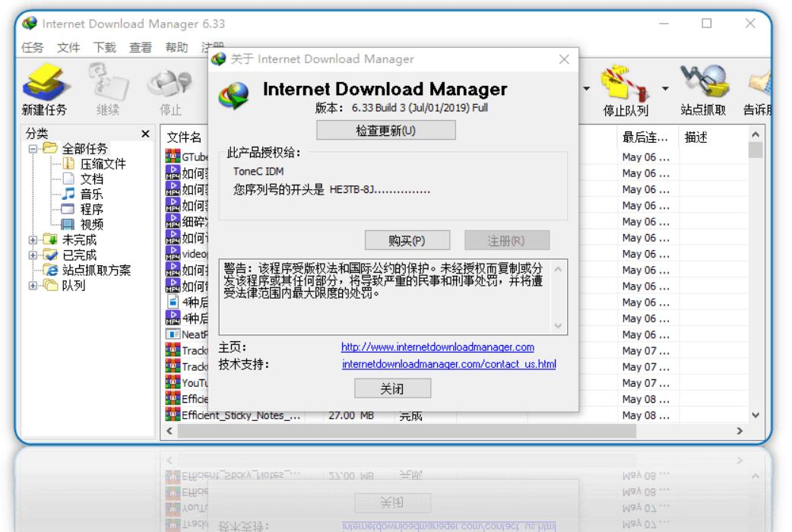
Task: Click the 已完成 folder icon
Action: [50, 255]
